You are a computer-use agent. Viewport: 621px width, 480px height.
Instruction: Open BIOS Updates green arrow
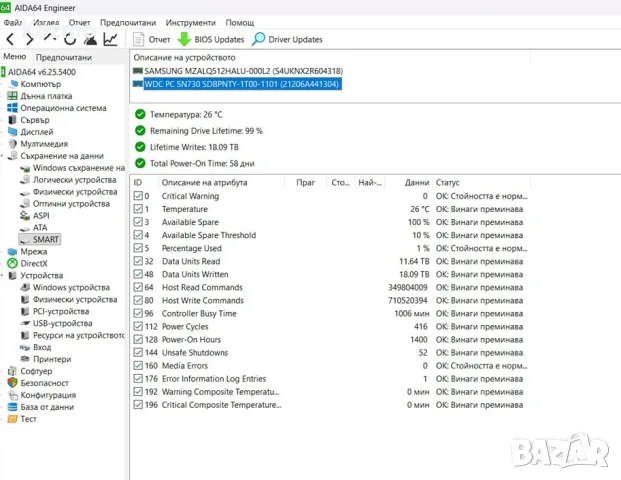tap(184, 39)
